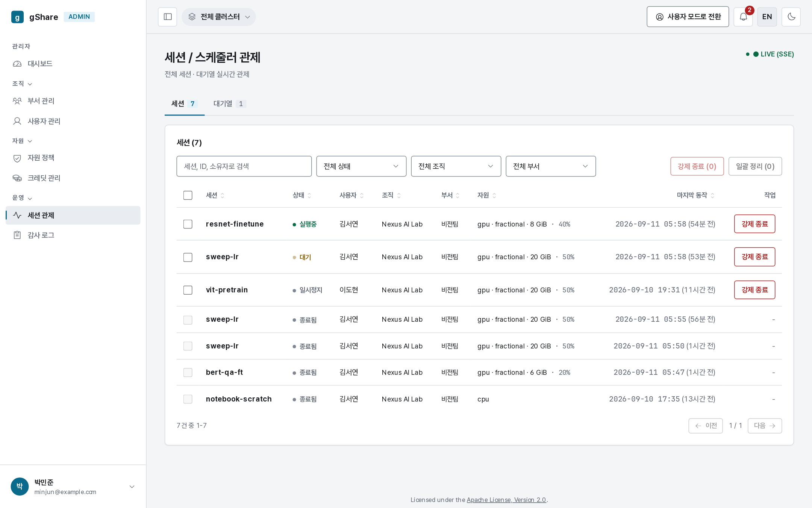The height and width of the screenshot is (508, 812).
Task: Open the Apache License link
Action: [x=506, y=500]
